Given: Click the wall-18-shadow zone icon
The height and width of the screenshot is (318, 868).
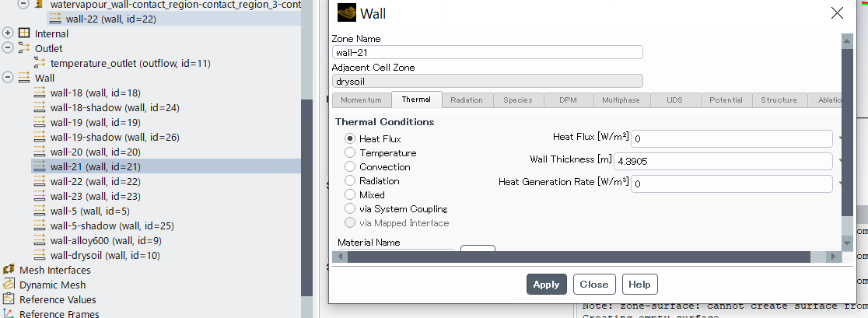Looking at the screenshot, I should point(40,107).
